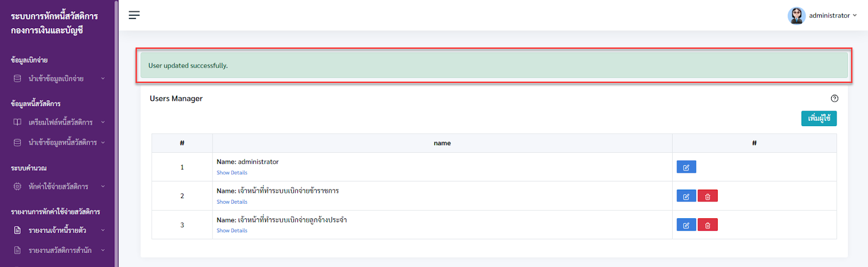Expand chevron beside นำเข้าข้อมูลหนี้สวัสดิการ
The image size is (868, 267).
pyautogui.click(x=103, y=142)
